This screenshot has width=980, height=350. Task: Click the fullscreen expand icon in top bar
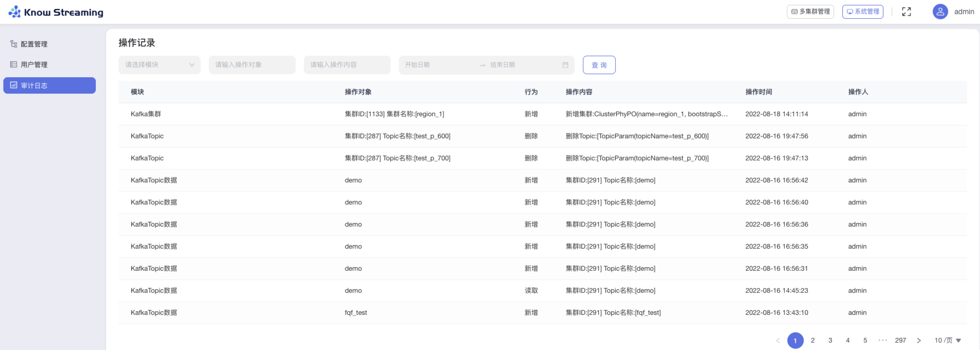tap(907, 11)
